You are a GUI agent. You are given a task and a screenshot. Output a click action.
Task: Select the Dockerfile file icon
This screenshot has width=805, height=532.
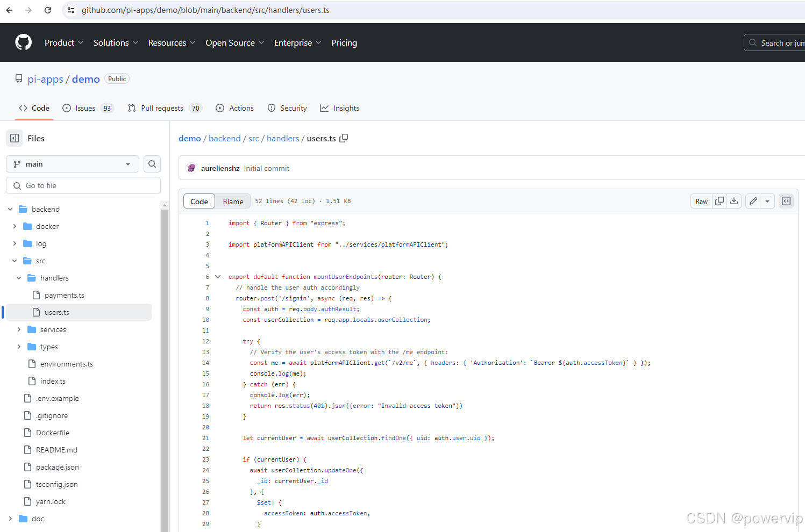[28, 433]
